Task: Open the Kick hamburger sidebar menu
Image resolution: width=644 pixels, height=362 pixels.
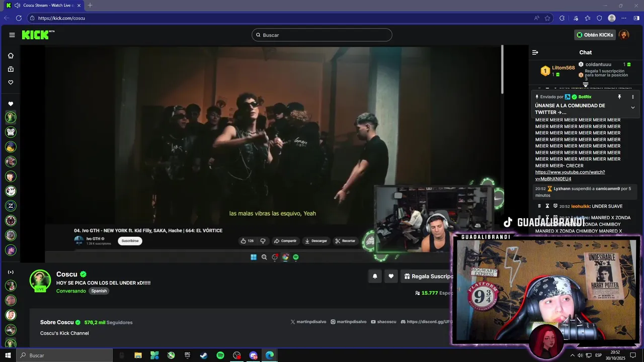Action: [x=12, y=35]
